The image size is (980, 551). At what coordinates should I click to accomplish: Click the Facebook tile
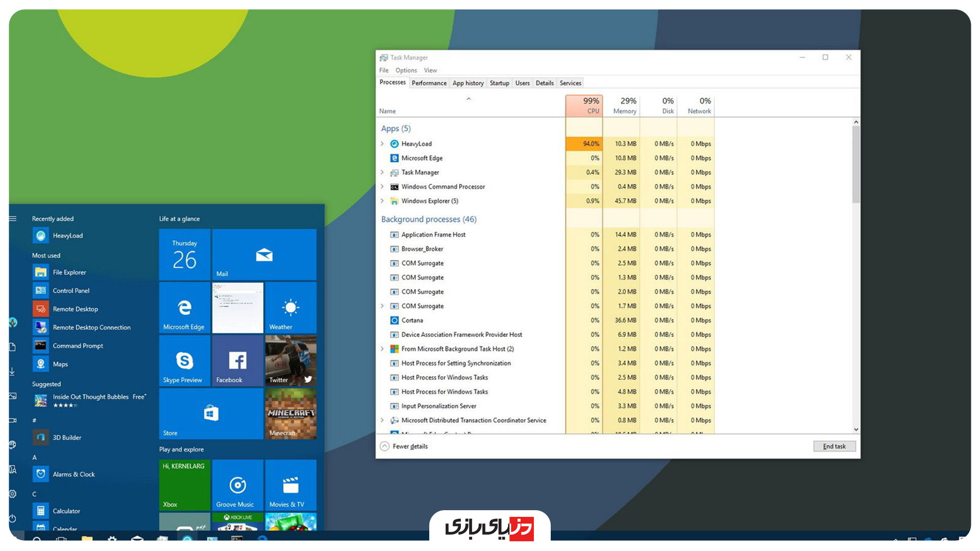pos(237,361)
